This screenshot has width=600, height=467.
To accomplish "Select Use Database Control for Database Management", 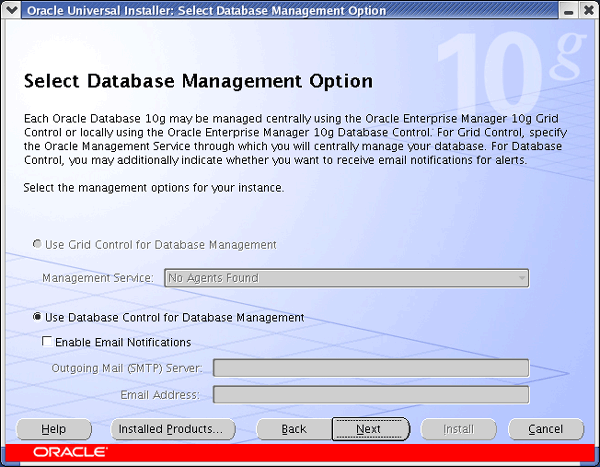I will tap(39, 318).
